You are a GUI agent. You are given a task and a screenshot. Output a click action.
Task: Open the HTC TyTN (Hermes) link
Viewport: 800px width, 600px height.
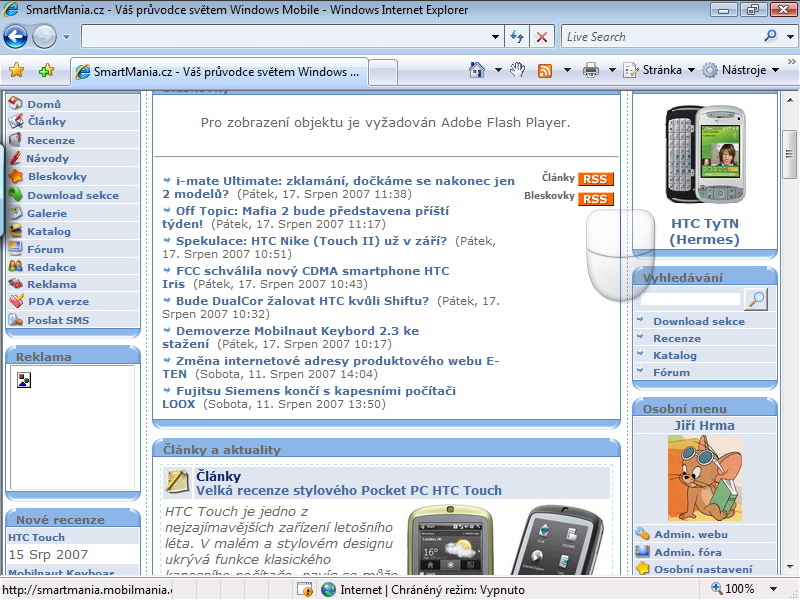tap(705, 232)
